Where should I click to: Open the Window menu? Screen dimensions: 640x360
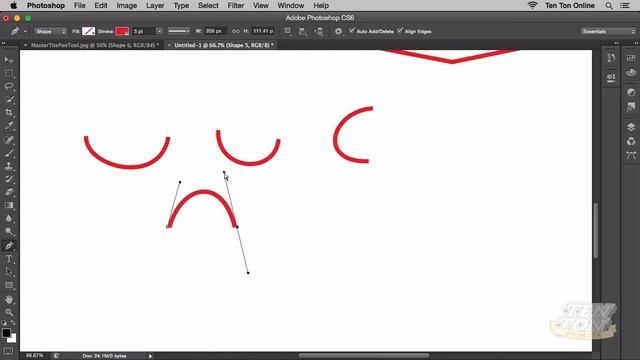click(x=291, y=6)
